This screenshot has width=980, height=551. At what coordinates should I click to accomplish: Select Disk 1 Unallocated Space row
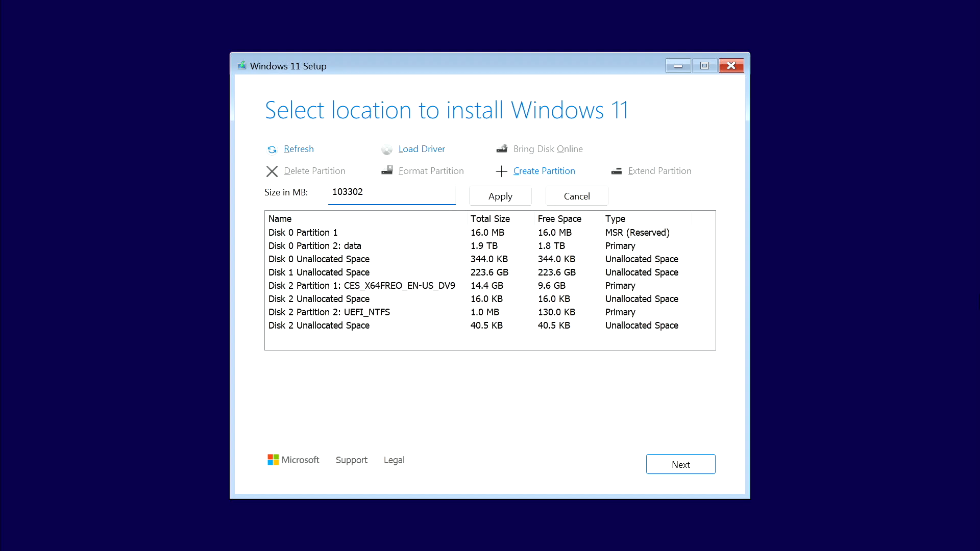point(490,272)
